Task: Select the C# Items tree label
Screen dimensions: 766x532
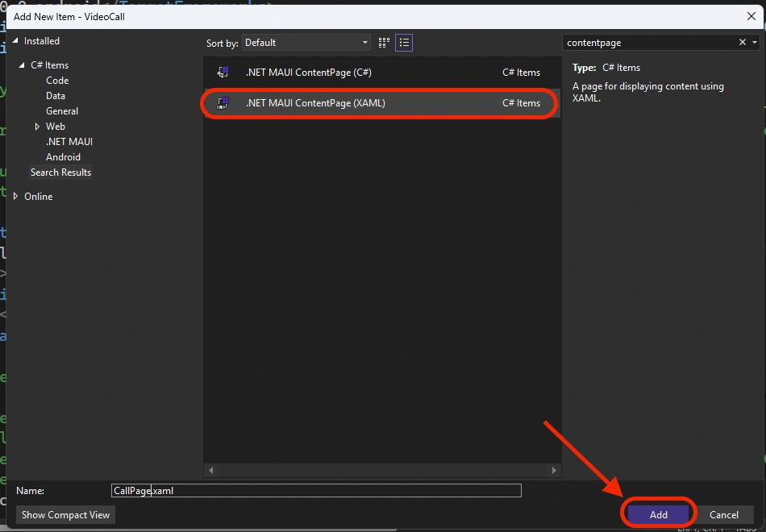Action: click(49, 65)
